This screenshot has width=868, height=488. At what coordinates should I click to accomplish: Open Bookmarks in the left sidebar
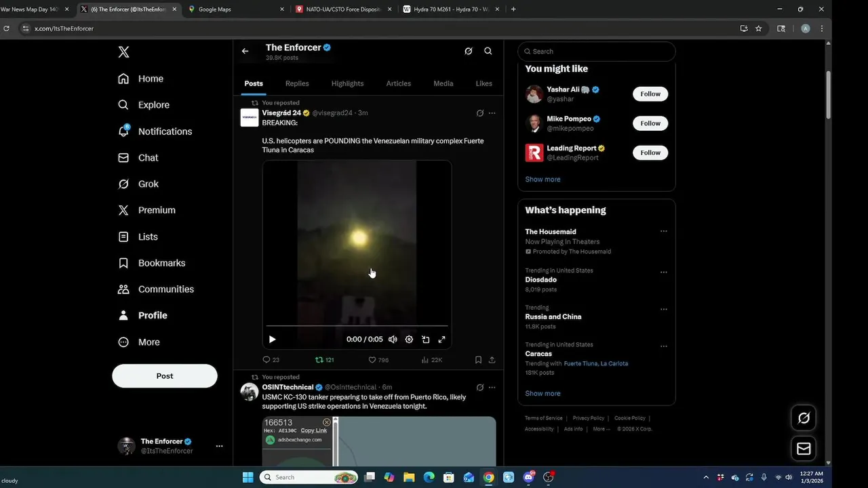tap(151, 263)
